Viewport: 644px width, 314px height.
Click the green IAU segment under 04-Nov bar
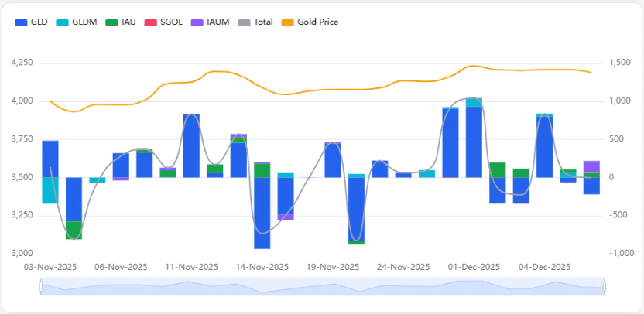click(74, 230)
